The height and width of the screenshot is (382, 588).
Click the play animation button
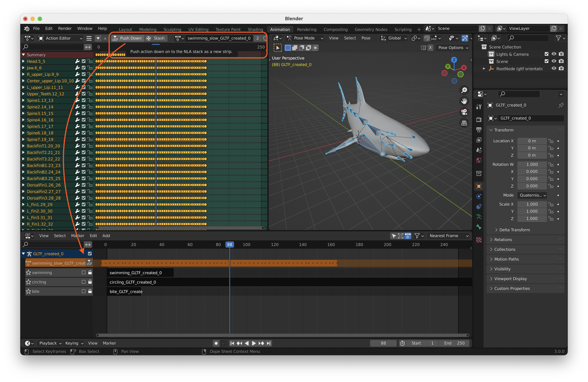(x=254, y=343)
